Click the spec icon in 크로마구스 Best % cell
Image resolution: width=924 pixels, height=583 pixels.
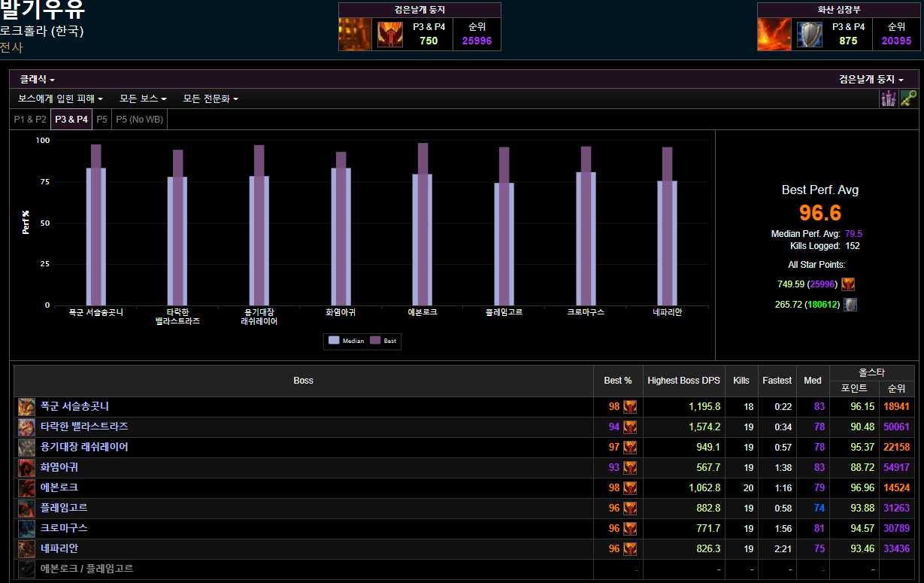[630, 529]
